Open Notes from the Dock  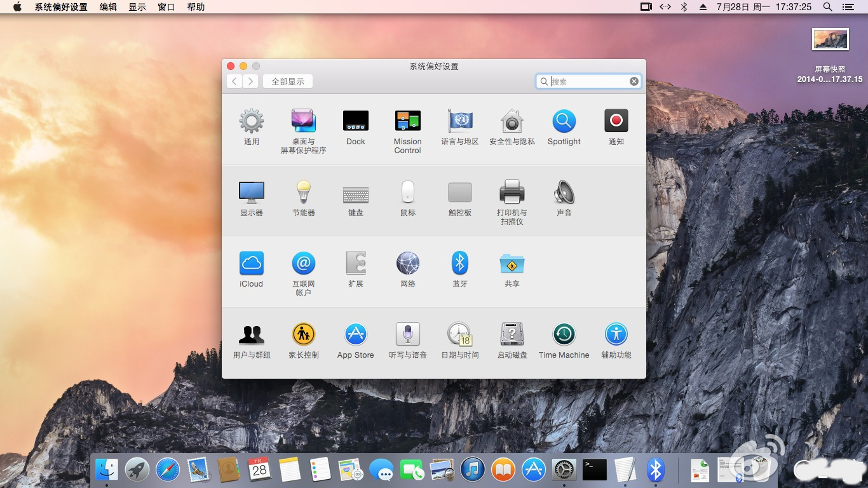290,470
